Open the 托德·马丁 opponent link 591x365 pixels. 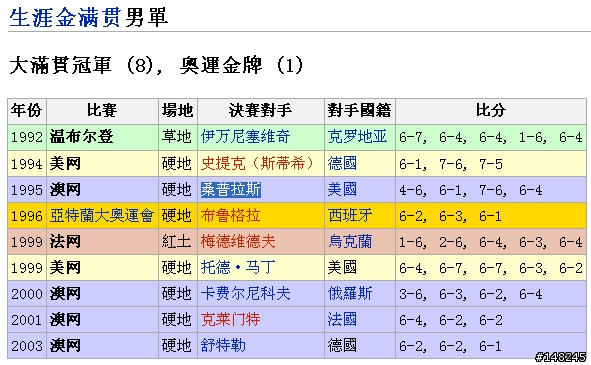click(x=238, y=268)
